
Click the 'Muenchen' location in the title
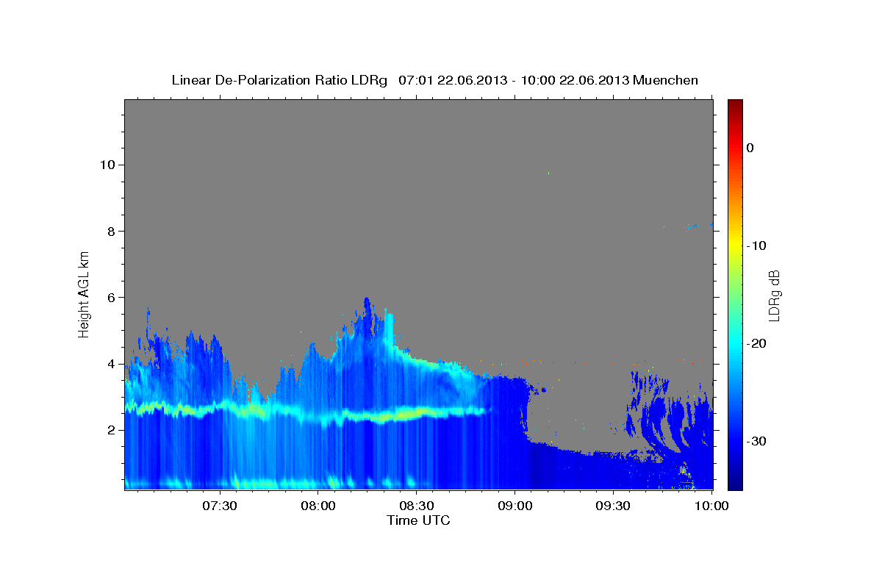(x=667, y=80)
